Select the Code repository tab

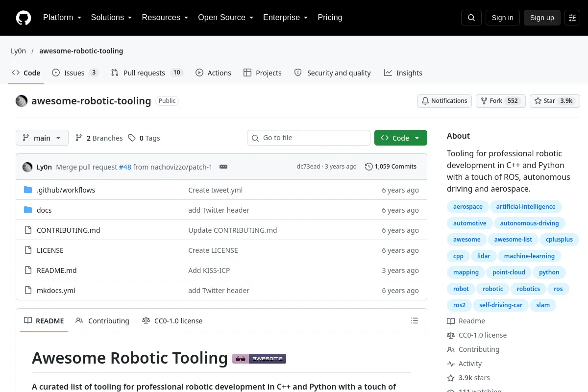point(26,73)
